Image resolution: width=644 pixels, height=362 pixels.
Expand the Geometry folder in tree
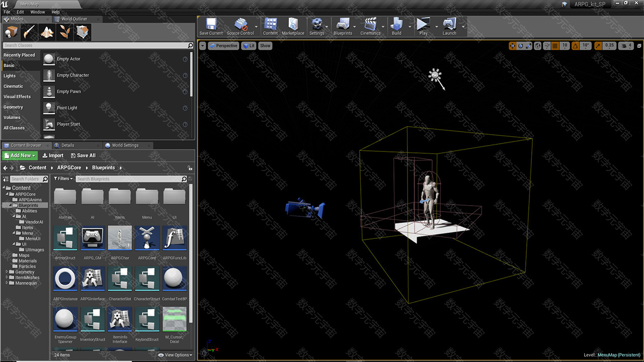7,272
